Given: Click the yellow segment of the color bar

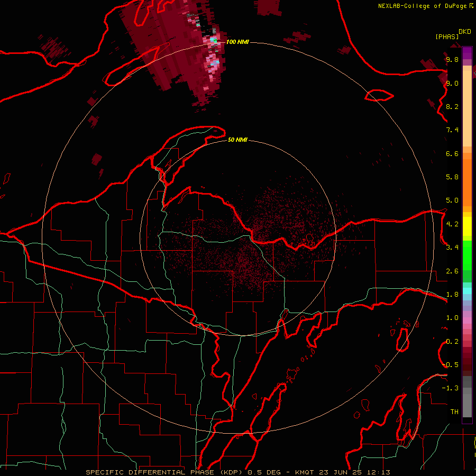Looking at the screenshot, I should click(x=467, y=226).
